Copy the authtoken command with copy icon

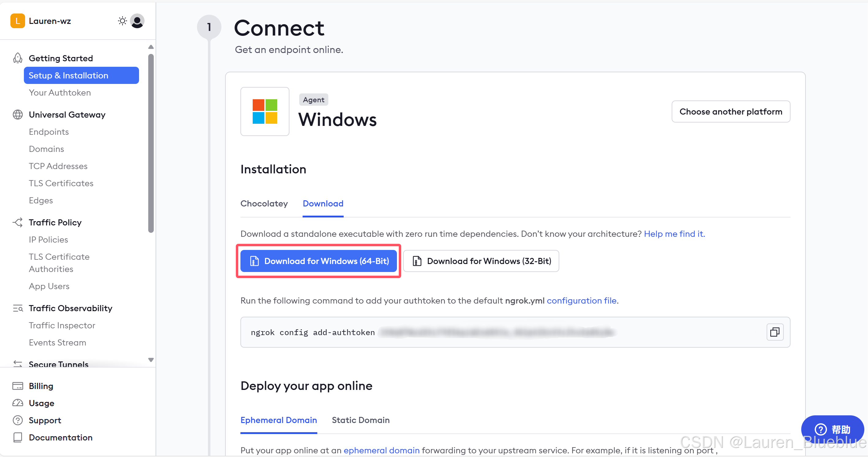click(x=775, y=332)
